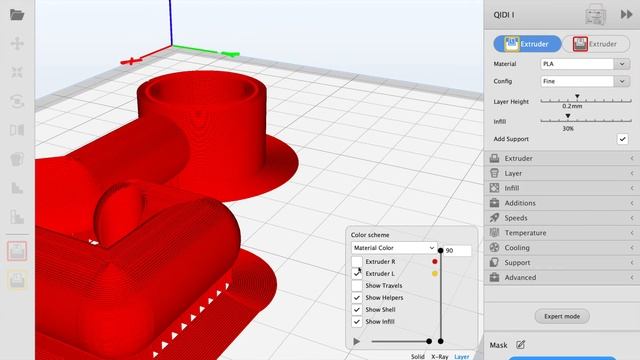Click the horizontal path slider handle beside play
The height and width of the screenshot is (360, 640).
tap(429, 341)
